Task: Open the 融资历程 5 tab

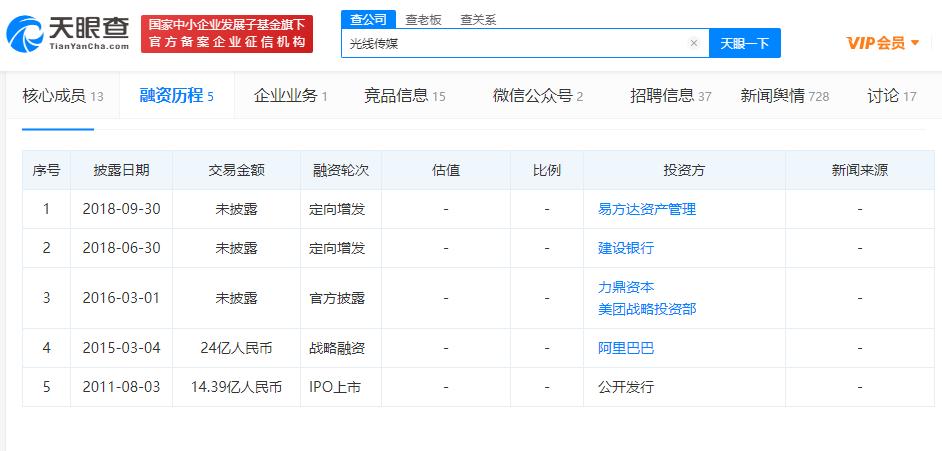Action: tap(177, 95)
